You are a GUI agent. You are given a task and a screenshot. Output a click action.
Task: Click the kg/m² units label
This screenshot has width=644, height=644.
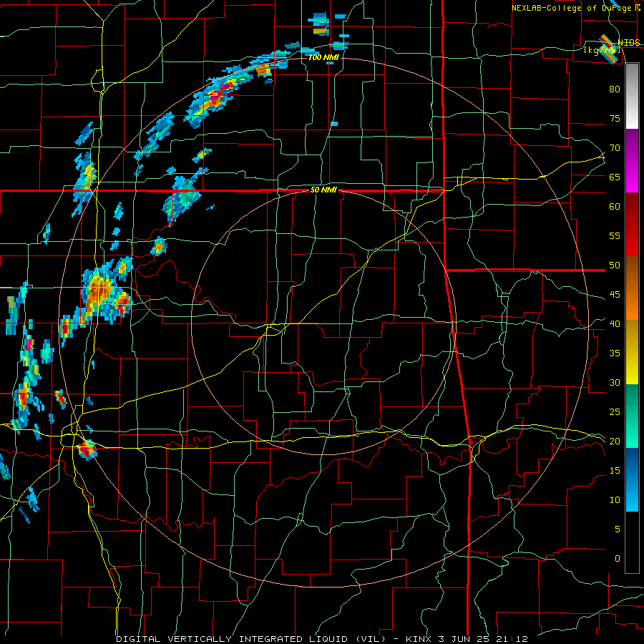click(602, 50)
